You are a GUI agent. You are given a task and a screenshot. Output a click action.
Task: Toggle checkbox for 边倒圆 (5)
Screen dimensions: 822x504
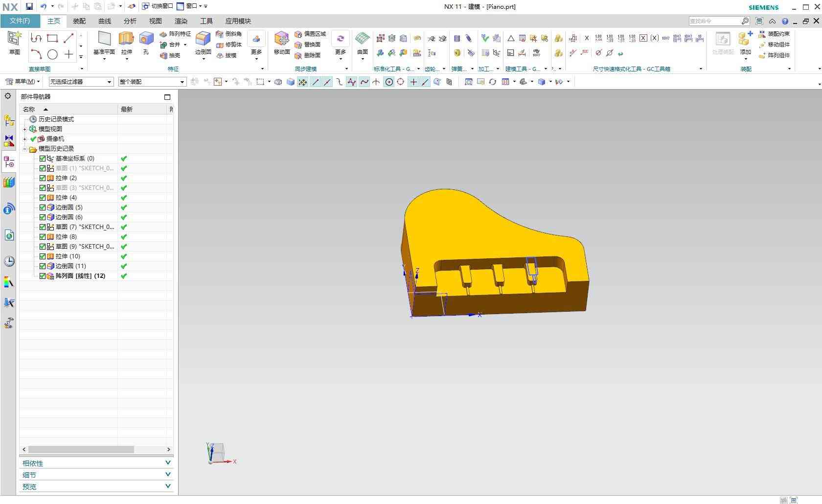(43, 207)
